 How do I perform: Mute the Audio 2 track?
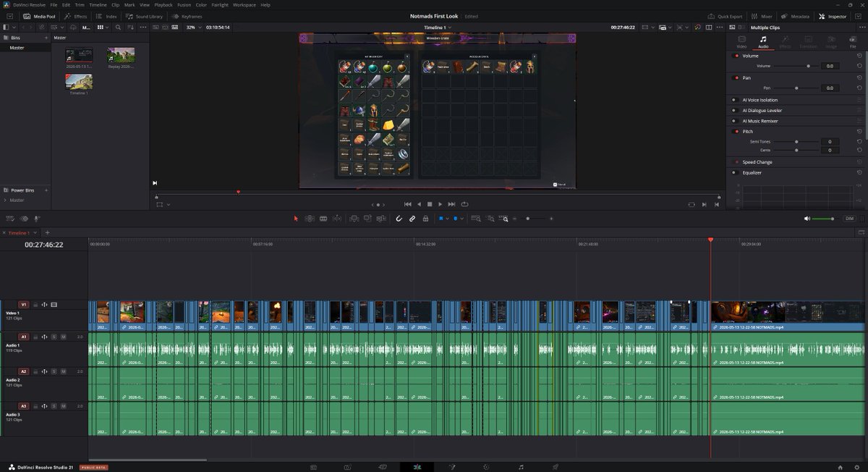(63, 371)
